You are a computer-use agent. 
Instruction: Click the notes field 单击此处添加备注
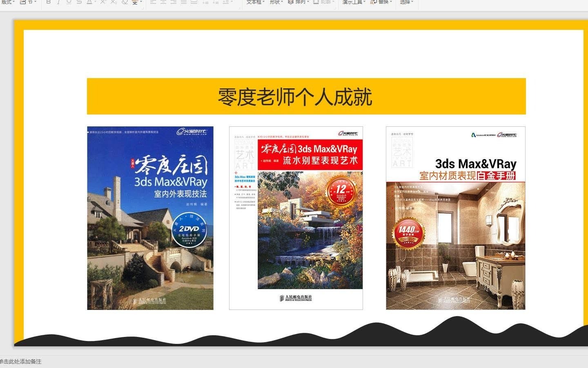pos(20,361)
